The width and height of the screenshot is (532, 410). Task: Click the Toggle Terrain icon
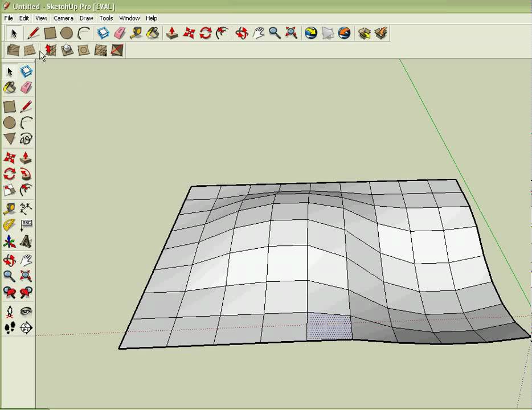pos(328,33)
